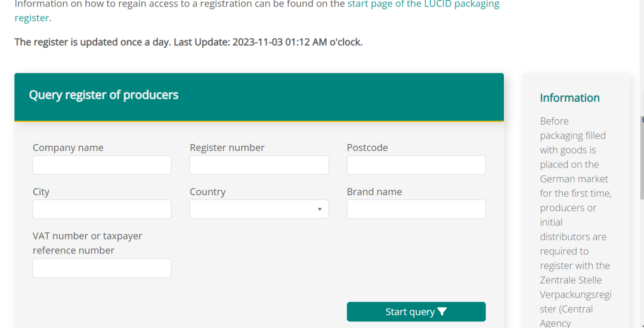
Task: Click the Company name label
Action: tap(68, 147)
